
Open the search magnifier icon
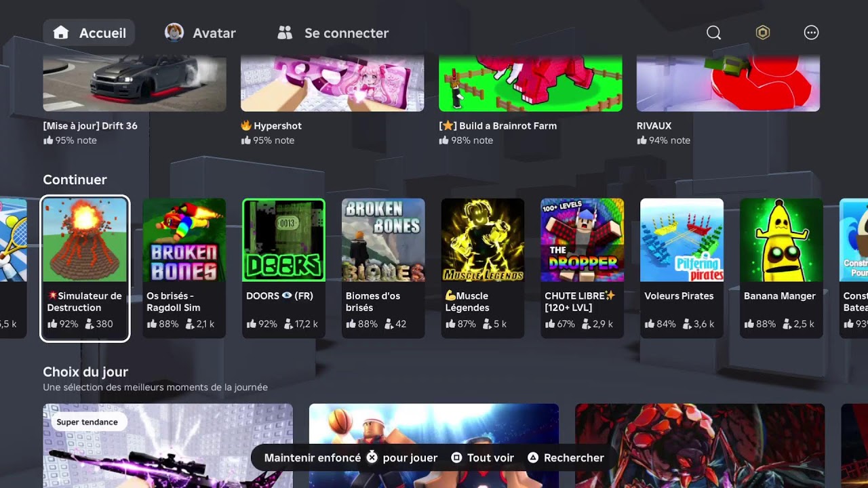click(x=713, y=33)
